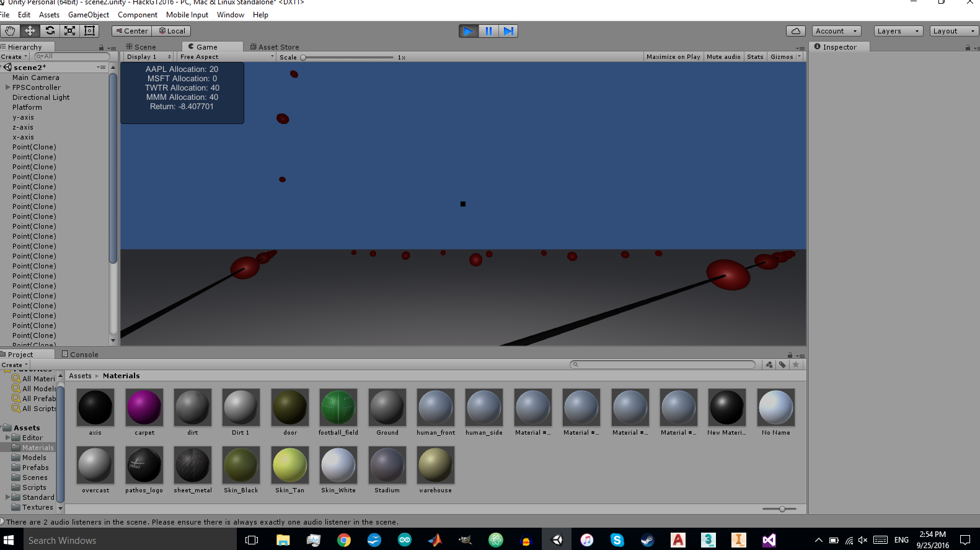
Task: Switch to the Asset Store tab
Action: click(275, 47)
